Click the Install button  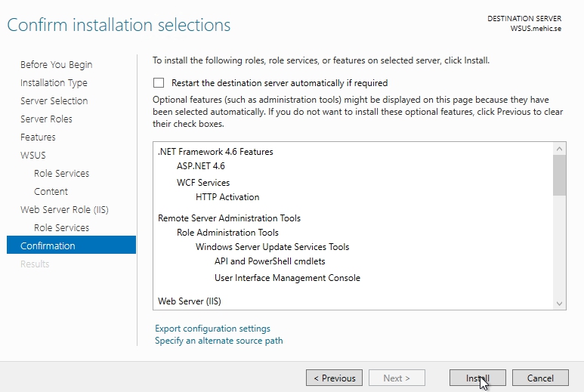[477, 378]
